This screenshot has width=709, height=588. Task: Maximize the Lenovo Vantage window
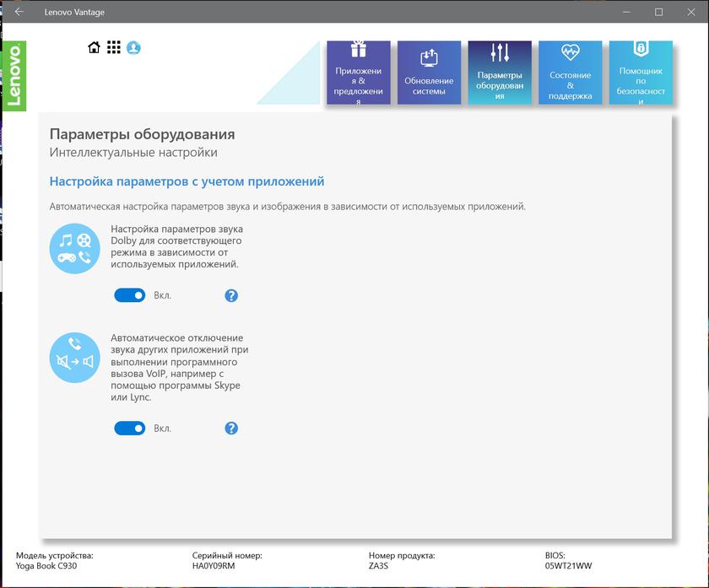[659, 12]
